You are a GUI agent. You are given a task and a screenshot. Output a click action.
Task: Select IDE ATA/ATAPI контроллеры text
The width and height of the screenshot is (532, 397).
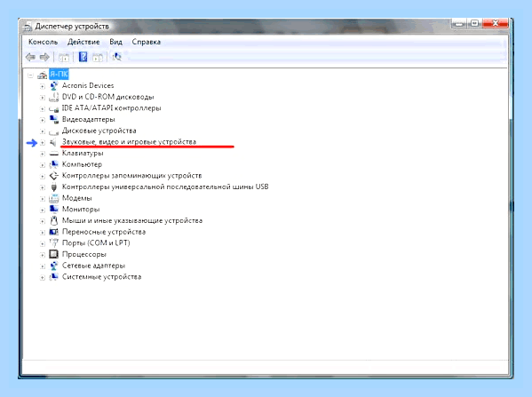(111, 107)
